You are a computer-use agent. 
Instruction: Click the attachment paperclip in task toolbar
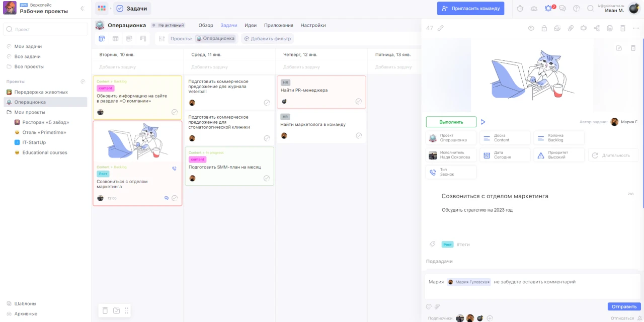pos(571,28)
